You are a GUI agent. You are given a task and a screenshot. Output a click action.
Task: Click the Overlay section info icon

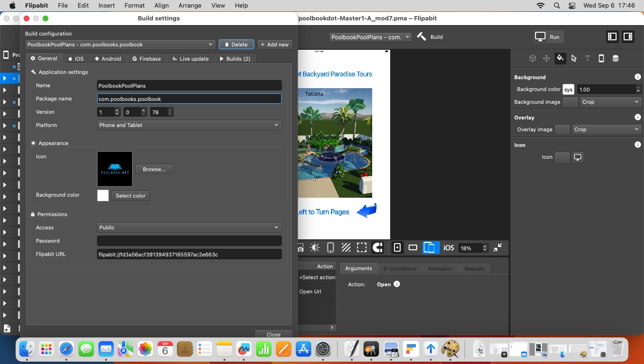[x=638, y=117]
